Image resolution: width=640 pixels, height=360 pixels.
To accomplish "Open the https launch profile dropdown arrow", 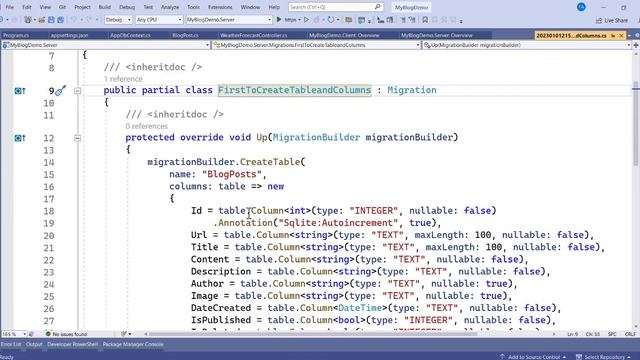I will point(299,20).
